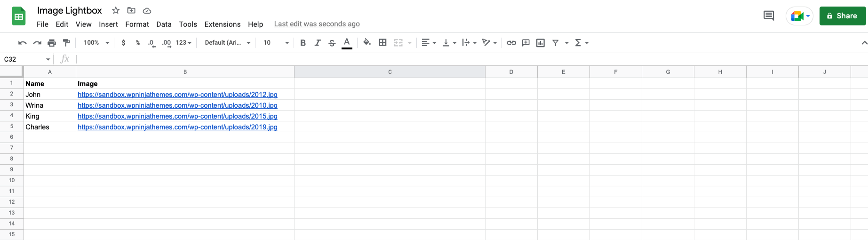Open the File menu
This screenshot has width=868, height=240.
(42, 24)
